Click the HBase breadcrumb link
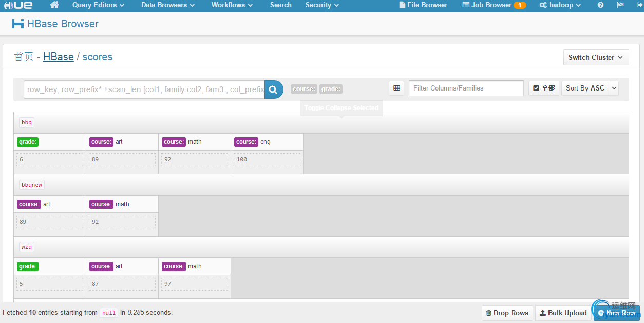 (x=58, y=57)
